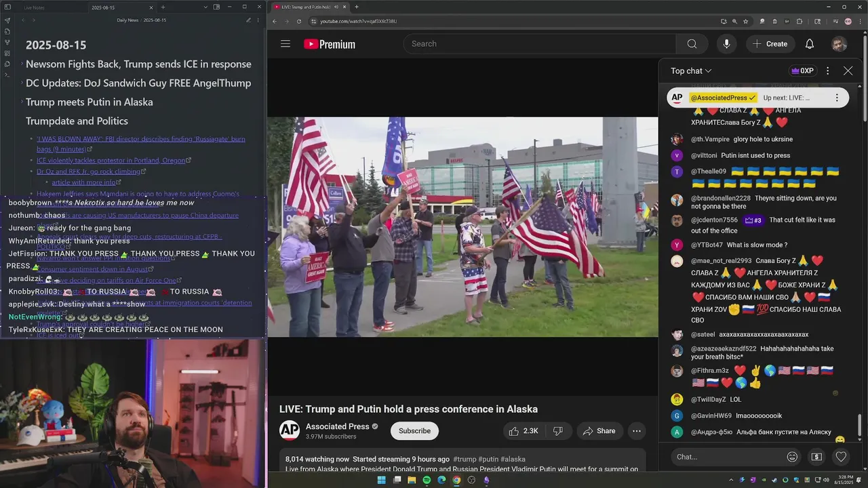
Task: Dislike the AP live video
Action: pyautogui.click(x=558, y=431)
